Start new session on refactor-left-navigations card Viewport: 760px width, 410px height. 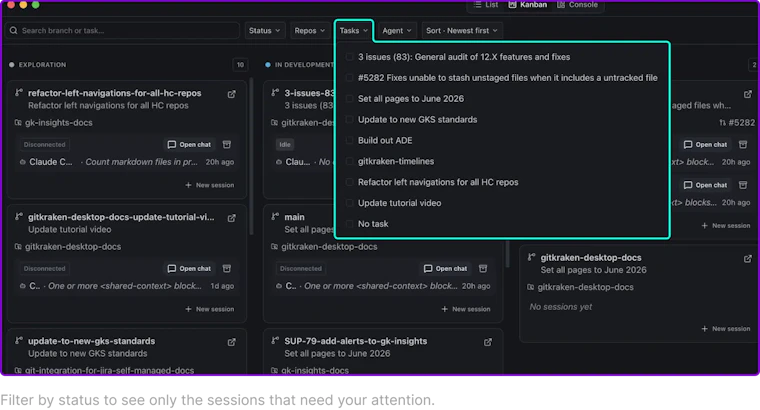(x=210, y=185)
